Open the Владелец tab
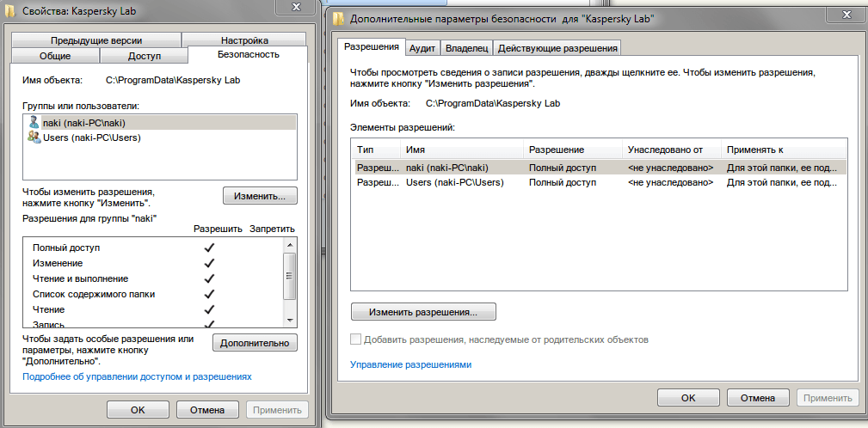The height and width of the screenshot is (428, 868). pos(467,47)
